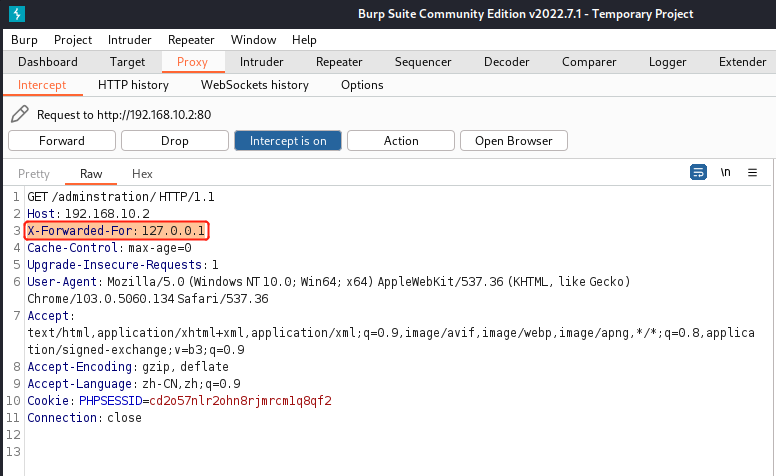776x476 pixels.
Task: Click the highlighted X-Forwarded-For header line
Action: click(117, 231)
